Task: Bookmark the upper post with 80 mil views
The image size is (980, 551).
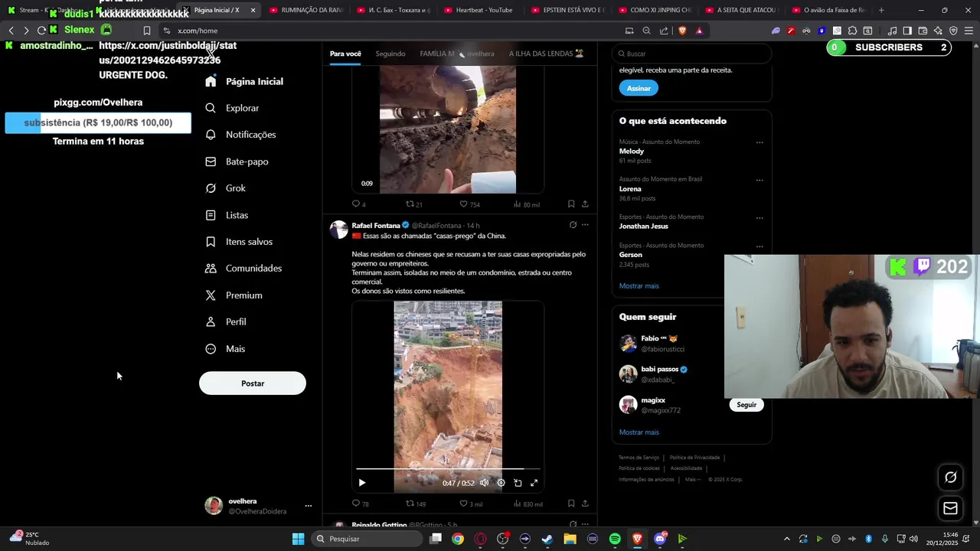Action: [571, 204]
